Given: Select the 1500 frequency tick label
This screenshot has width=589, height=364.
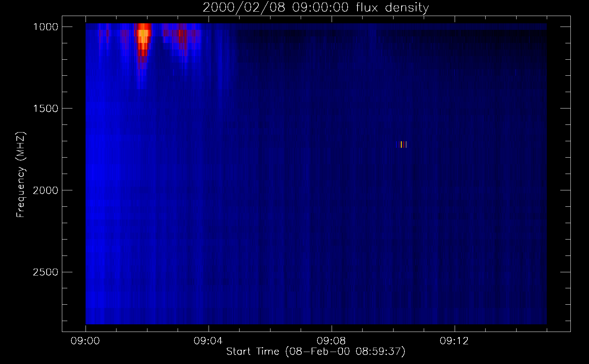Looking at the screenshot, I should 46,108.
